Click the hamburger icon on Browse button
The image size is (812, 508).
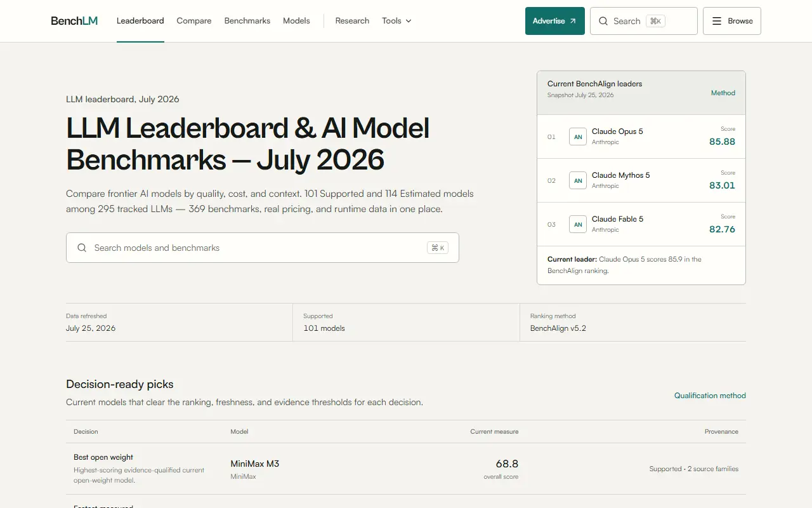tap(717, 21)
